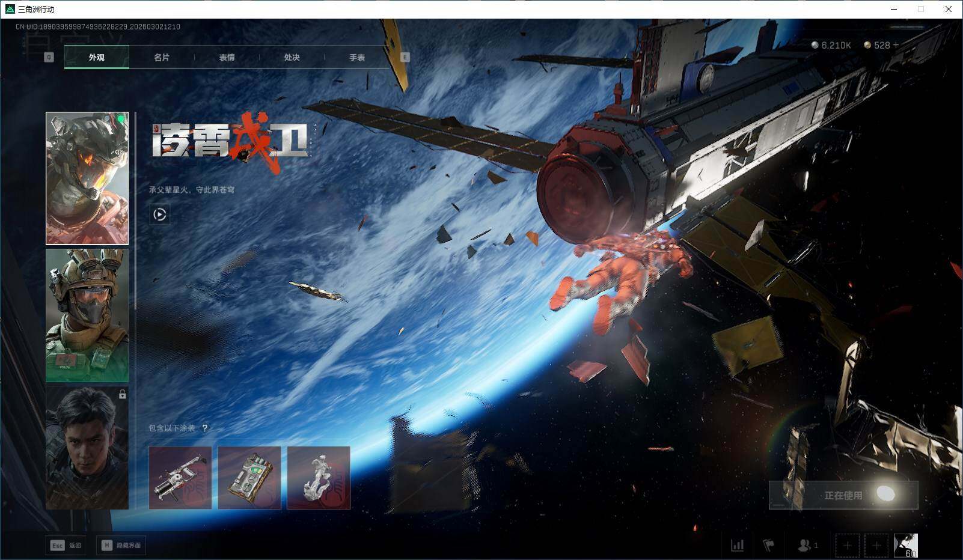Click the skin slogan 承父辈星火，守此界苍穹
This screenshot has height=560, width=963.
(x=192, y=190)
